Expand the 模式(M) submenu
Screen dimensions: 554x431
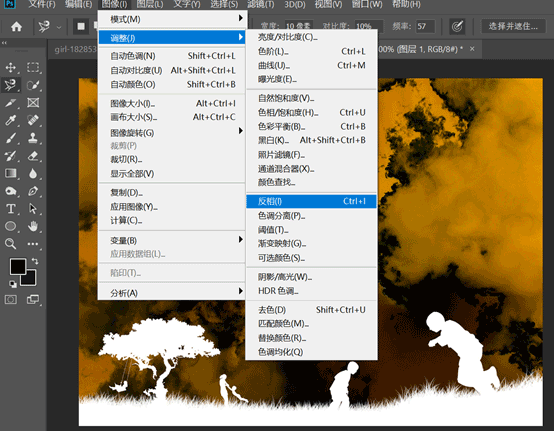172,19
